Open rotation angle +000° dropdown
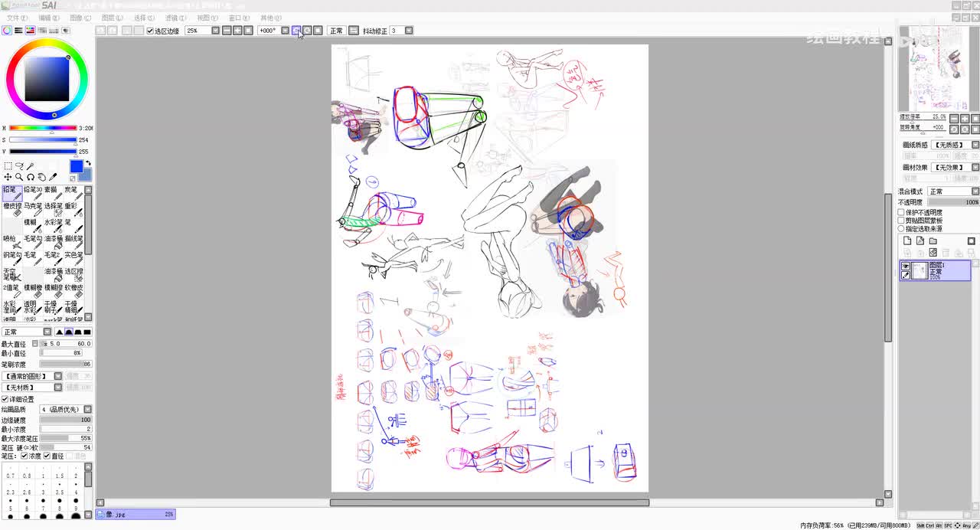This screenshot has width=980, height=530. click(x=285, y=31)
